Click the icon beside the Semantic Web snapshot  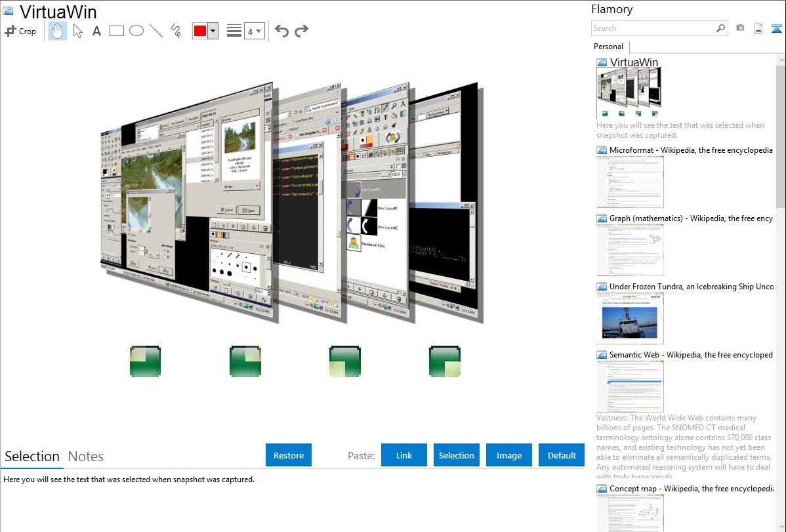tap(602, 354)
